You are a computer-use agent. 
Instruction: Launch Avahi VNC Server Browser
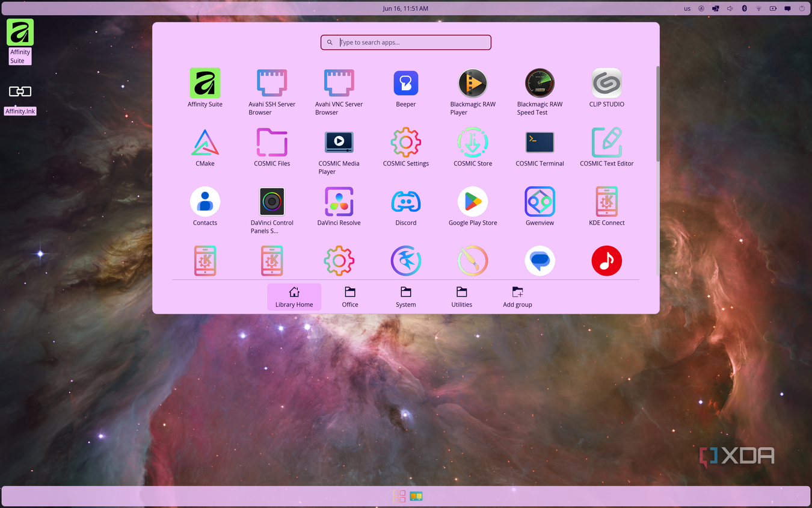coord(339,91)
